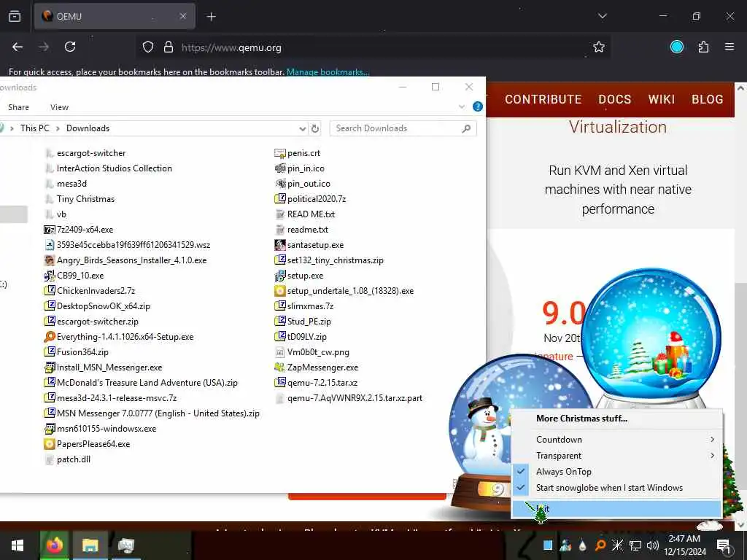Select the santasetup.exe icon

[279, 245]
